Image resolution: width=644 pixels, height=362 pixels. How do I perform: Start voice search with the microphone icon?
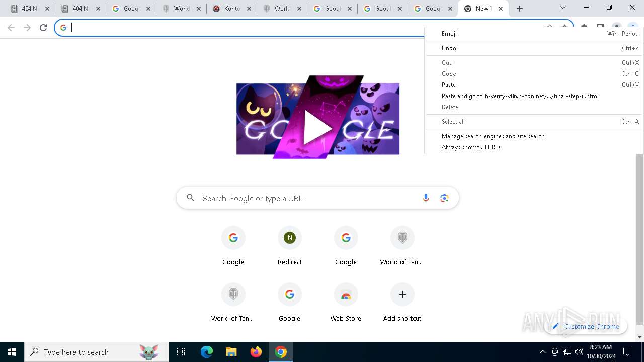pos(426,198)
